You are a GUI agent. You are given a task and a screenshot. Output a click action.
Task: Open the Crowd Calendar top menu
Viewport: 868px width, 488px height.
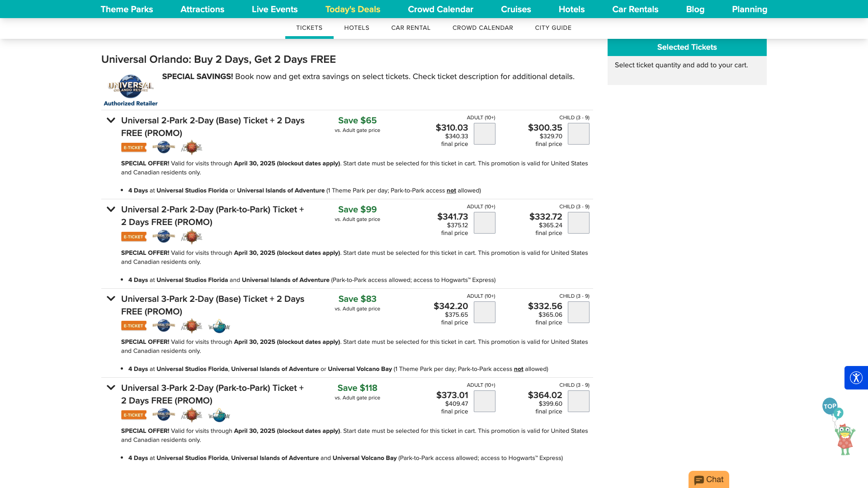(x=440, y=9)
